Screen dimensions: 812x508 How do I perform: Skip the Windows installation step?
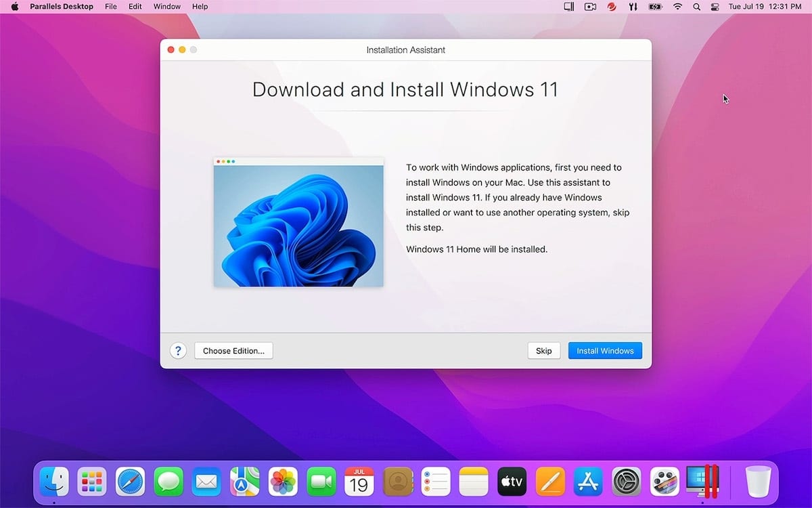pos(544,351)
